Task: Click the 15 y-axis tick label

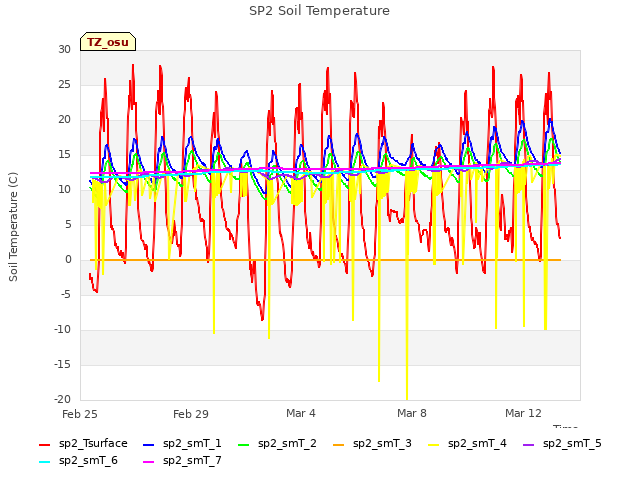Action: point(64,155)
